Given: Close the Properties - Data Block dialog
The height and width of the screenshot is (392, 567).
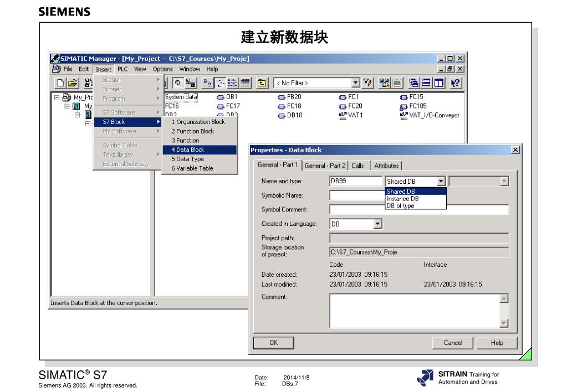Looking at the screenshot, I should 515,150.
